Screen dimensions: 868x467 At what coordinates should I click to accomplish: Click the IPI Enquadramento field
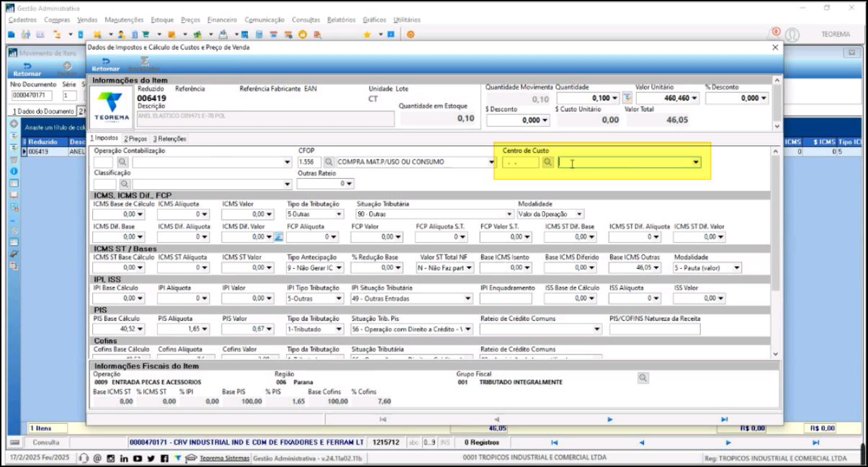tap(507, 298)
